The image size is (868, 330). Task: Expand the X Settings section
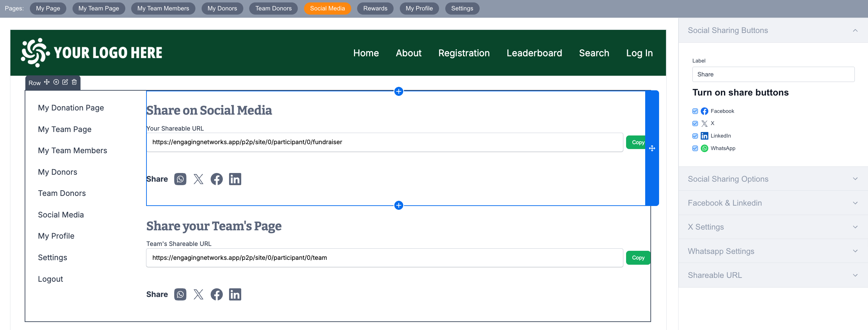point(773,227)
